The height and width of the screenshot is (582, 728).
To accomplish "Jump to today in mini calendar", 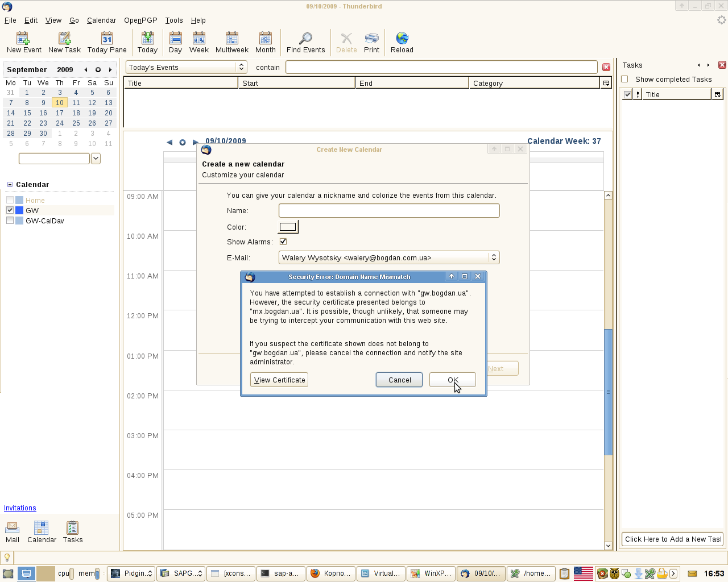I will (98, 69).
